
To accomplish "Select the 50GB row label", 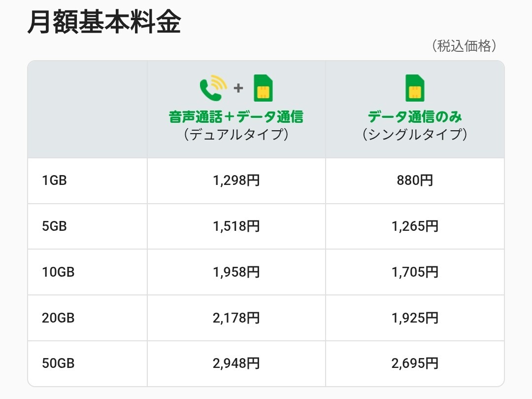I will click(58, 364).
